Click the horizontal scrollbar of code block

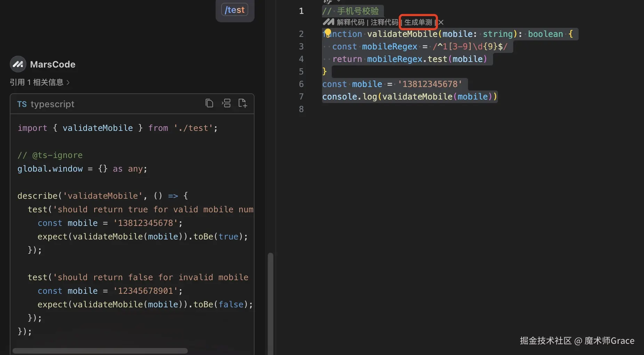point(100,351)
